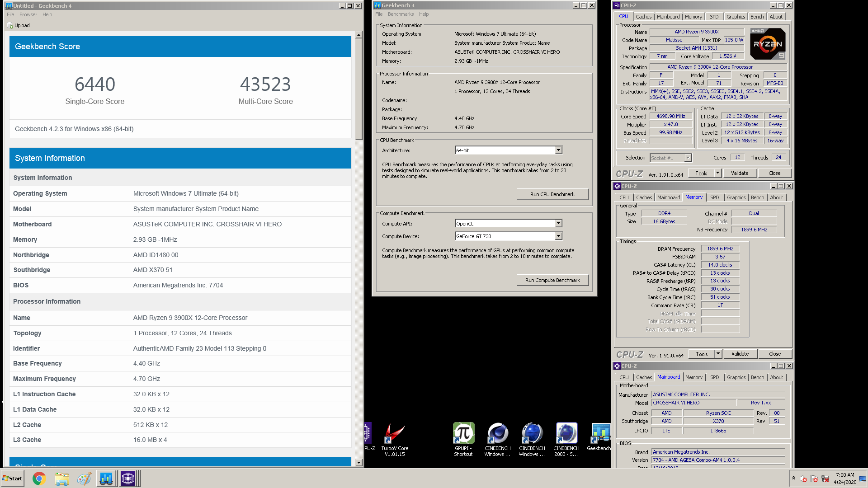Viewport: 868px width, 488px height.
Task: Click the Geekbench results scrollbar thumb
Action: (x=359, y=89)
